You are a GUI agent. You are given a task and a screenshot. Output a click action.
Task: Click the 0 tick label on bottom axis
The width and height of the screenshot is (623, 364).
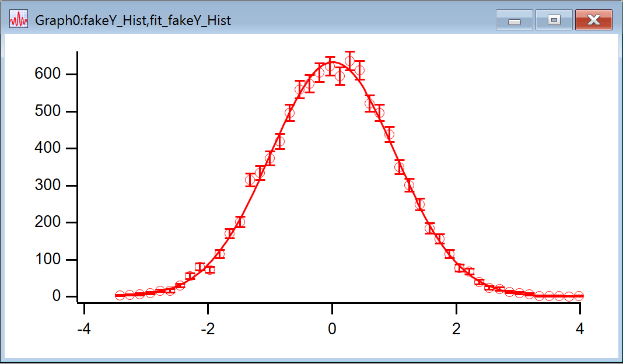332,328
